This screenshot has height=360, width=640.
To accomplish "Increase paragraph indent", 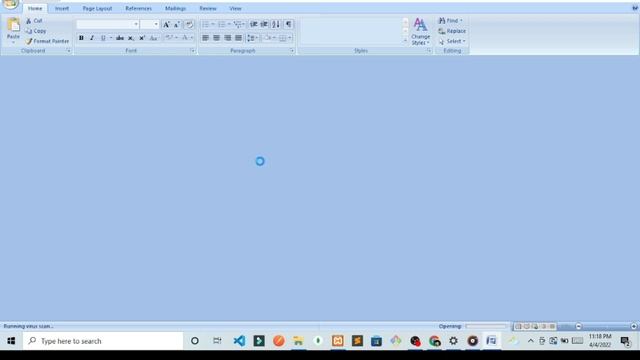I will [264, 24].
